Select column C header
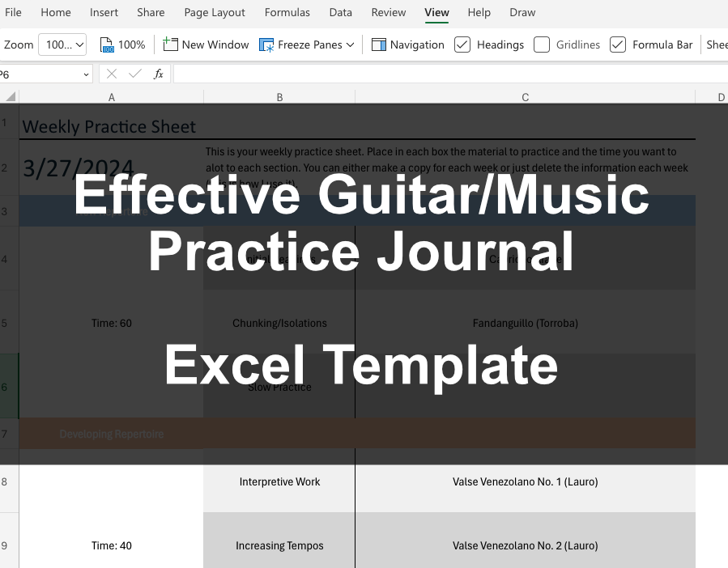The width and height of the screenshot is (728, 568). pos(525,97)
